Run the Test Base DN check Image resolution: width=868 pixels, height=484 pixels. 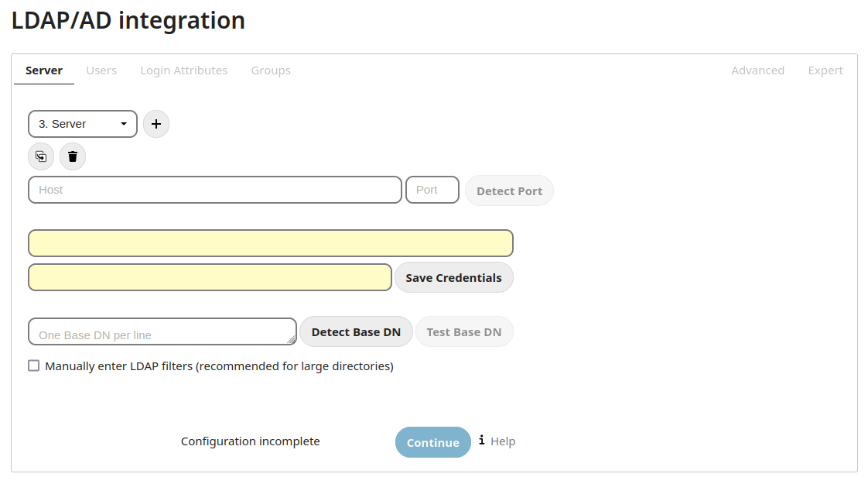click(464, 331)
